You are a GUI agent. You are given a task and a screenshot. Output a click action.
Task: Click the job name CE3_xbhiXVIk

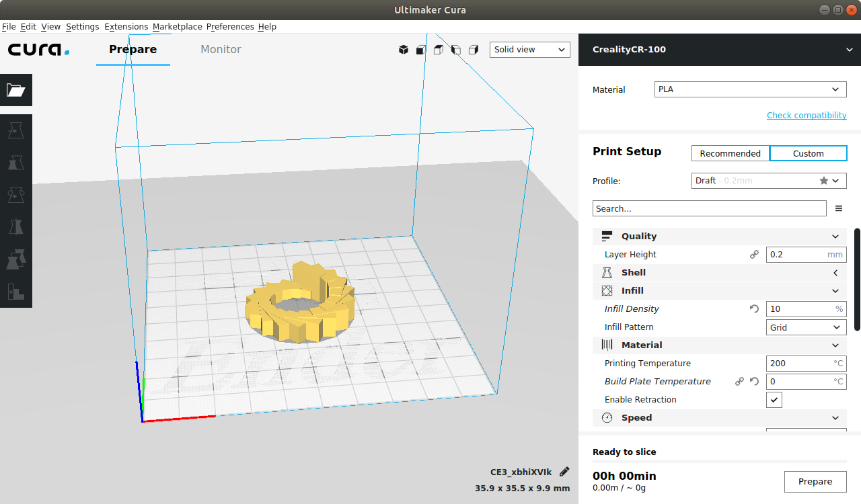point(521,472)
